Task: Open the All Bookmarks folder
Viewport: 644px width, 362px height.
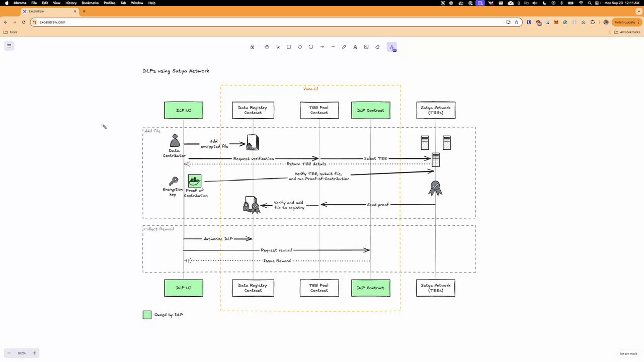Action: (627, 32)
